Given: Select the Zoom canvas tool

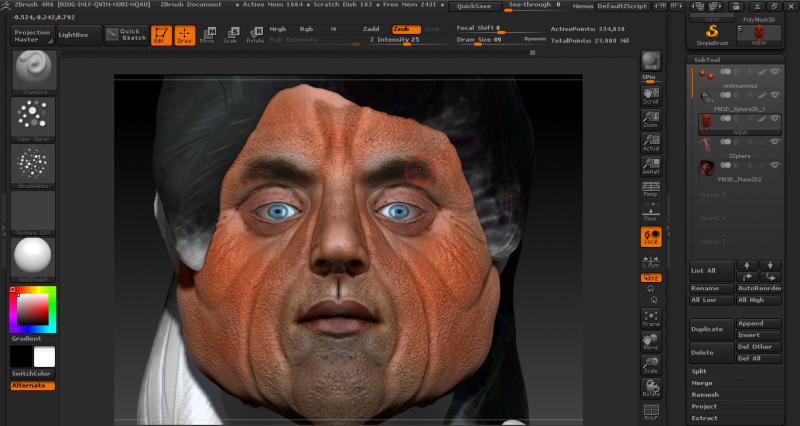Looking at the screenshot, I should pyautogui.click(x=651, y=119).
